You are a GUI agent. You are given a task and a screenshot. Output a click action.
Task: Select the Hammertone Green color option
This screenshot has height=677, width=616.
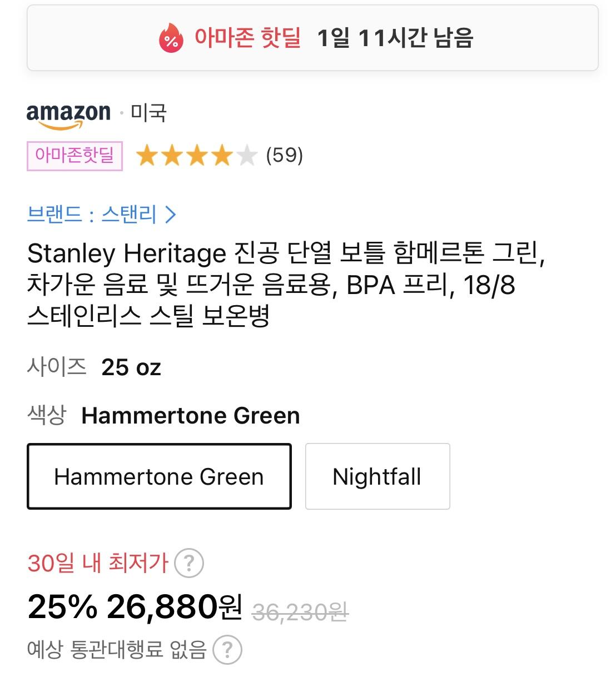pos(159,476)
